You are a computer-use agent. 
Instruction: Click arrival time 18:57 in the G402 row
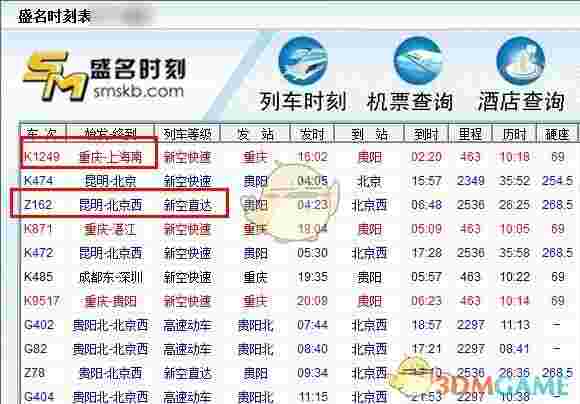(427, 325)
